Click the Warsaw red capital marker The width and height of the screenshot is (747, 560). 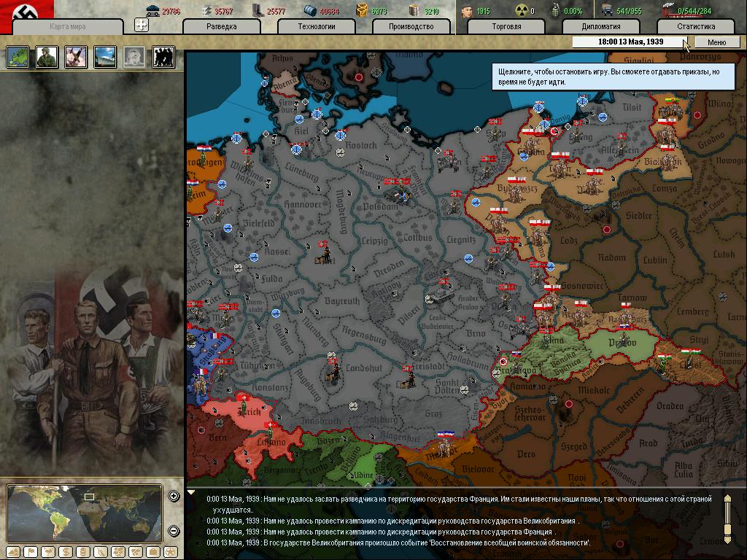pyautogui.click(x=606, y=230)
